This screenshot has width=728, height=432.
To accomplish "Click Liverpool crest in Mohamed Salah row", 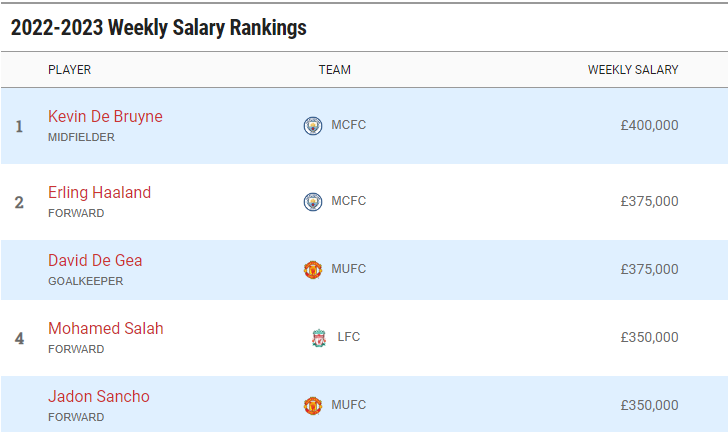I will (318, 338).
